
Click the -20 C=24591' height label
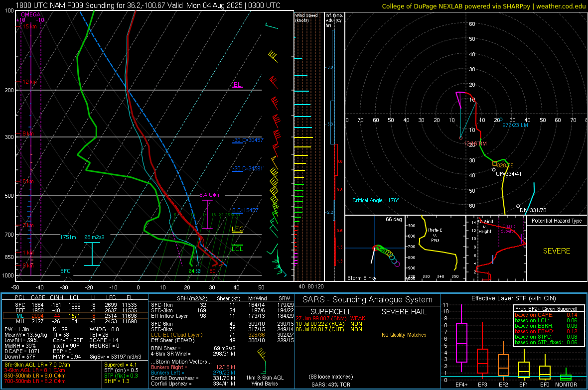(248, 168)
